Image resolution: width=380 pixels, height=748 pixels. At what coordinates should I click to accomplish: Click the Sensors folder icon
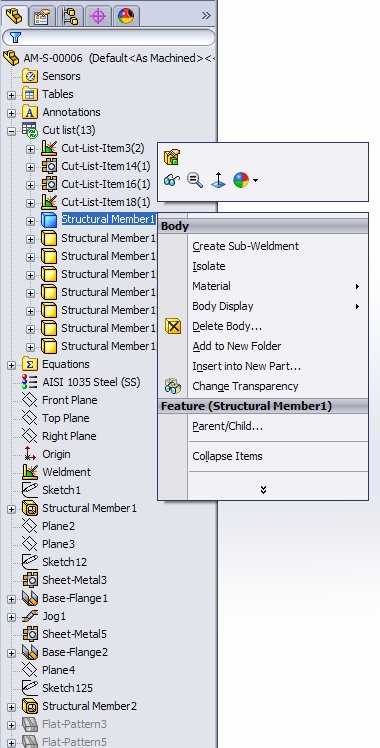(30, 76)
